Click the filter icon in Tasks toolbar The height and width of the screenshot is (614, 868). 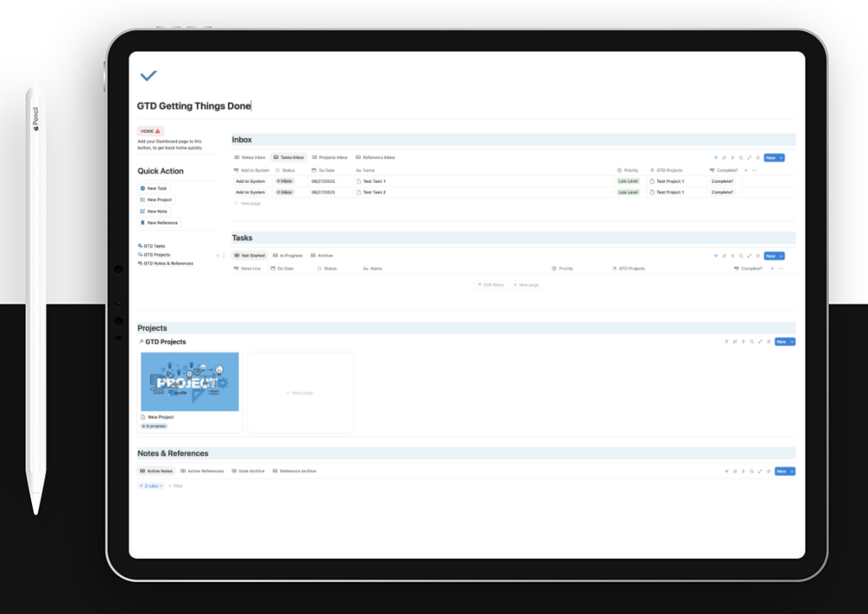[x=716, y=256]
